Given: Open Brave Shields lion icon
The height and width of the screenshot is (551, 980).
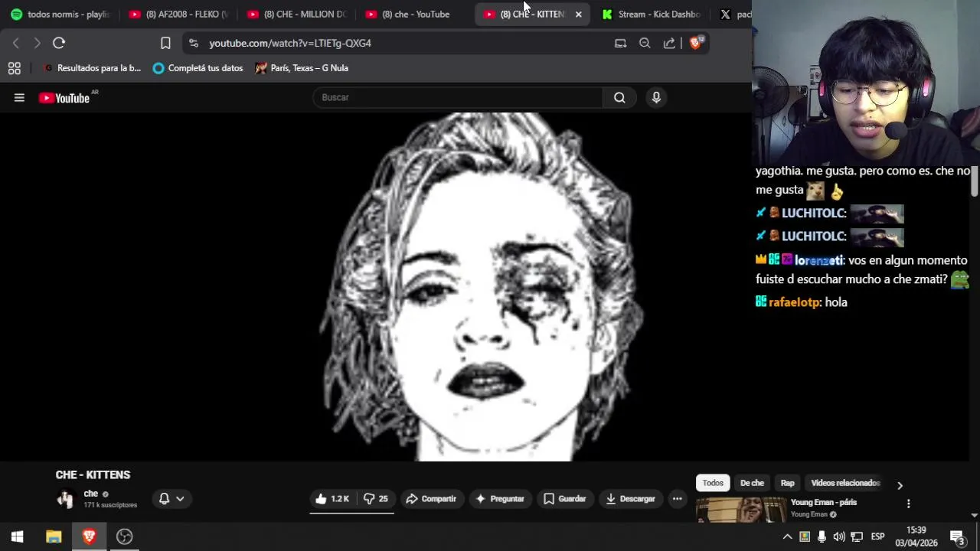Looking at the screenshot, I should [696, 43].
